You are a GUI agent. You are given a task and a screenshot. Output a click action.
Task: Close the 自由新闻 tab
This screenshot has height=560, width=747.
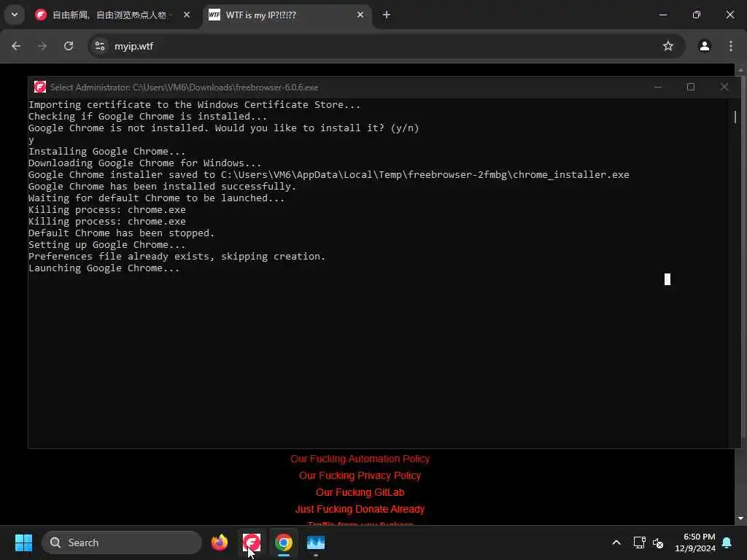coord(187,15)
